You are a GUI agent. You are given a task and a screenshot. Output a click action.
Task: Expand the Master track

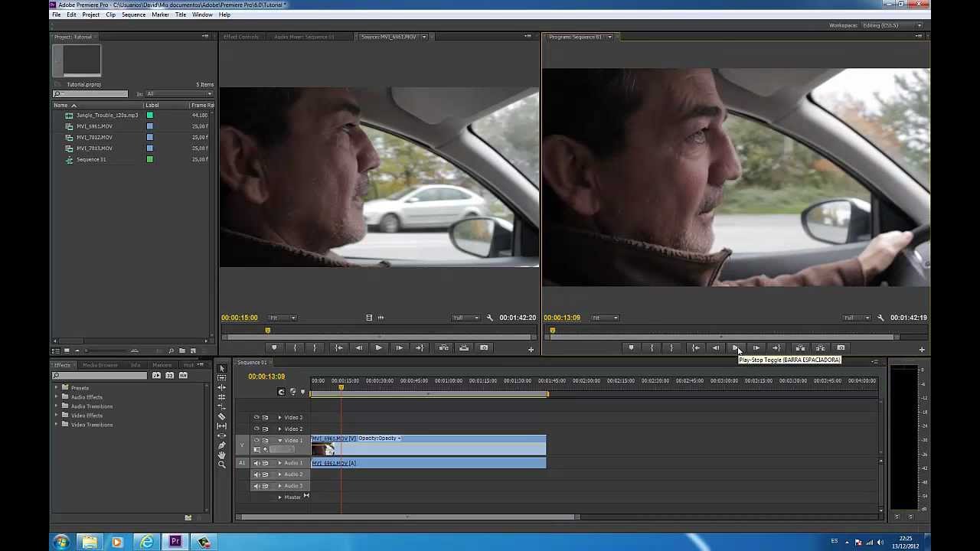click(279, 497)
